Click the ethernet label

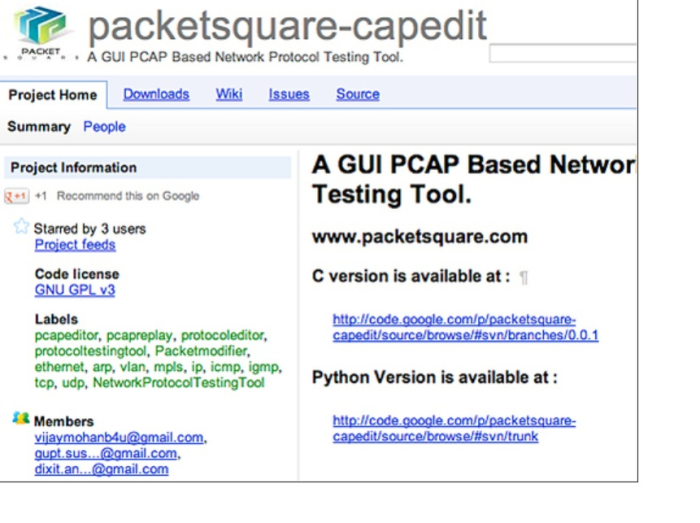59,367
